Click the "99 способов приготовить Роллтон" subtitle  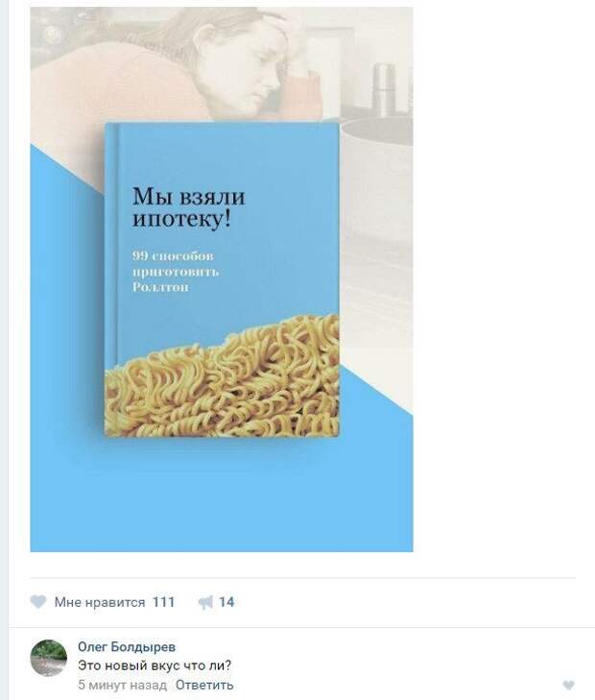point(176,271)
